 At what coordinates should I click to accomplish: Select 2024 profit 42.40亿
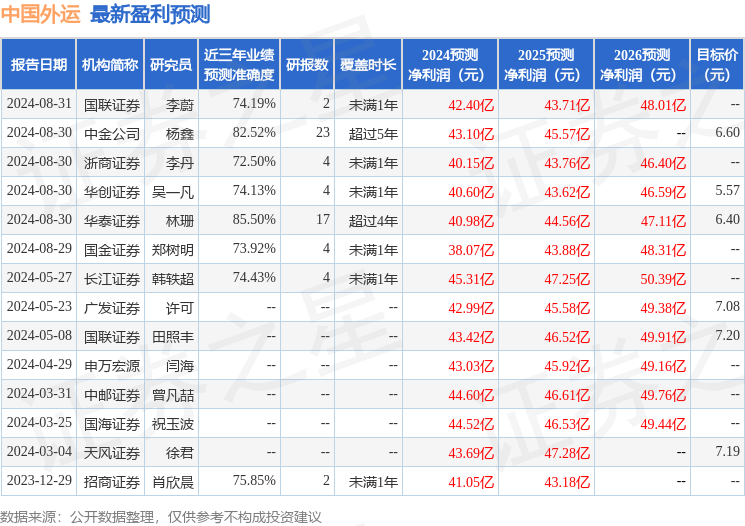tap(471, 105)
